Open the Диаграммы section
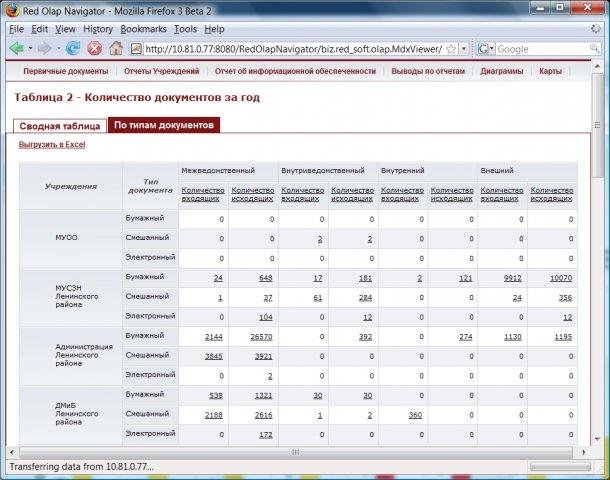Image resolution: width=610 pixels, height=480 pixels. click(x=501, y=71)
